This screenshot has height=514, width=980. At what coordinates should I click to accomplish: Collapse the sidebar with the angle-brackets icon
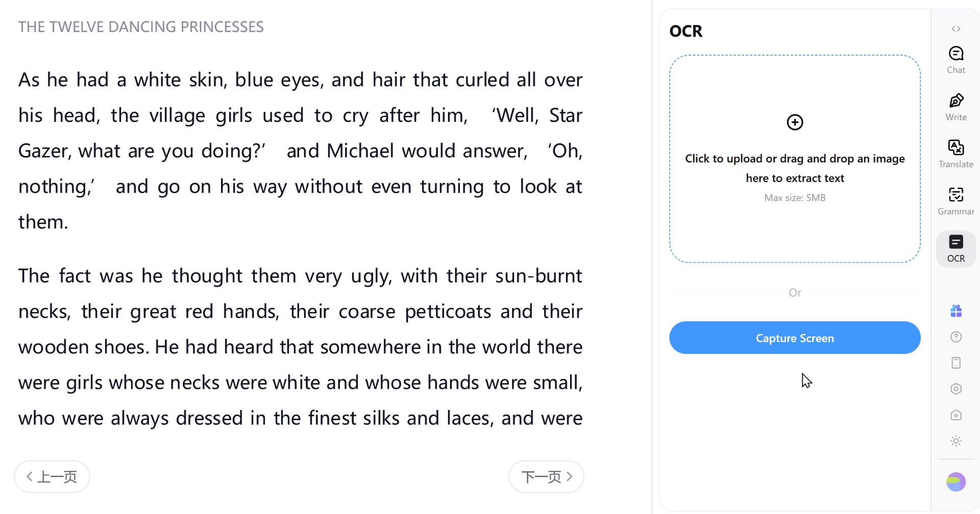point(956,29)
